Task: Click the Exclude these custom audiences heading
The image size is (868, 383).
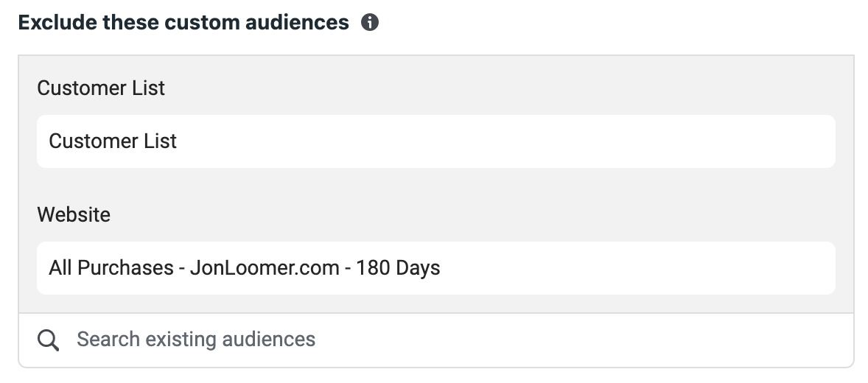Action: coord(183,23)
